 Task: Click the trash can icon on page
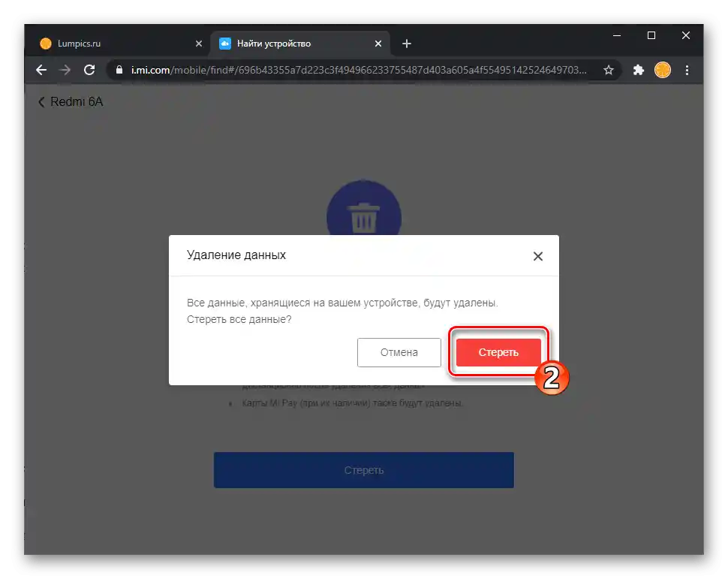coord(363,218)
